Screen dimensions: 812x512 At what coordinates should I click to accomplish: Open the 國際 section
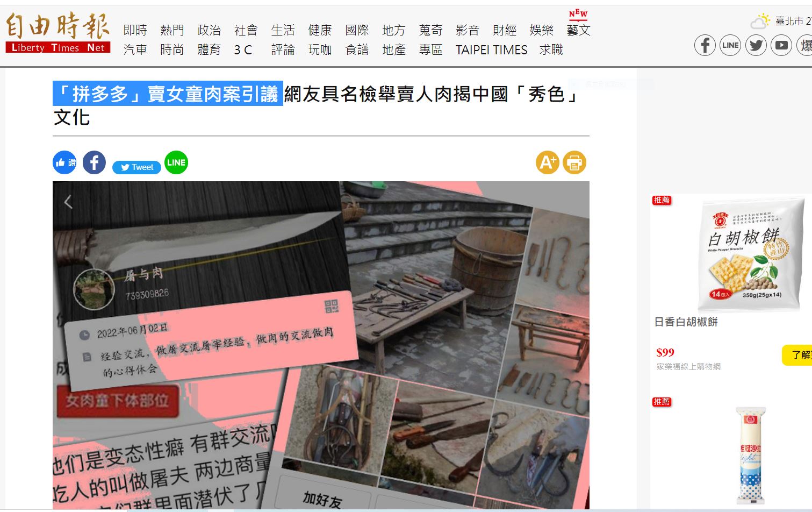(357, 30)
